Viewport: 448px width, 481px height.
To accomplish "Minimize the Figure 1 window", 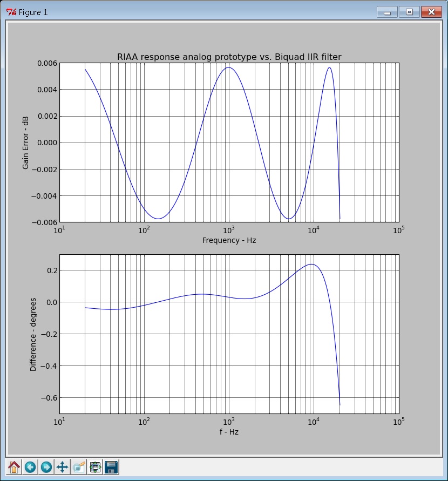I will [388, 12].
